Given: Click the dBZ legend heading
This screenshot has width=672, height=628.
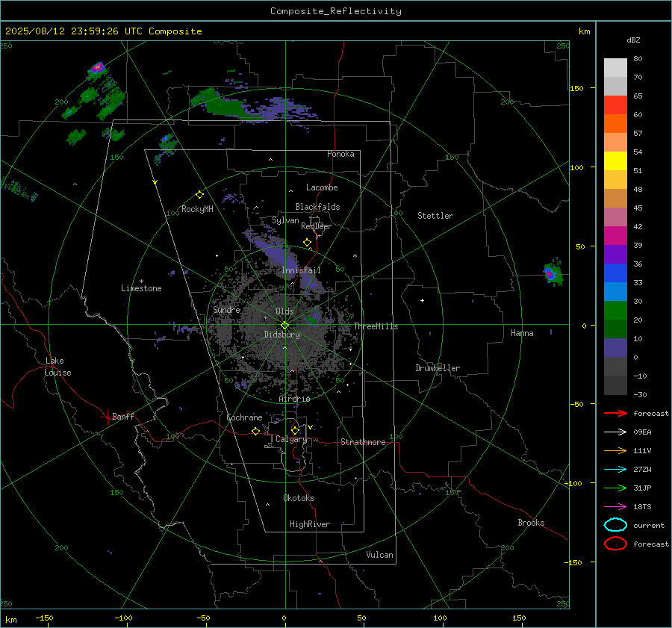Looking at the screenshot, I should coord(633,40).
